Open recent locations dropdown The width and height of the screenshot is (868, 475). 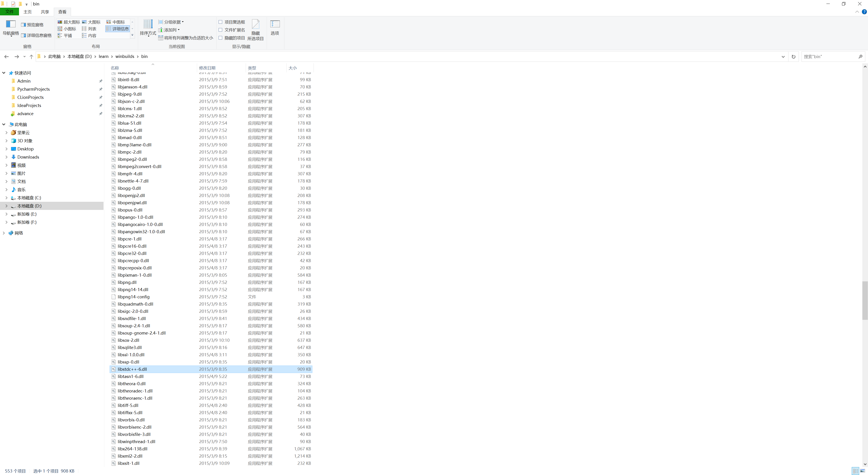click(x=24, y=57)
